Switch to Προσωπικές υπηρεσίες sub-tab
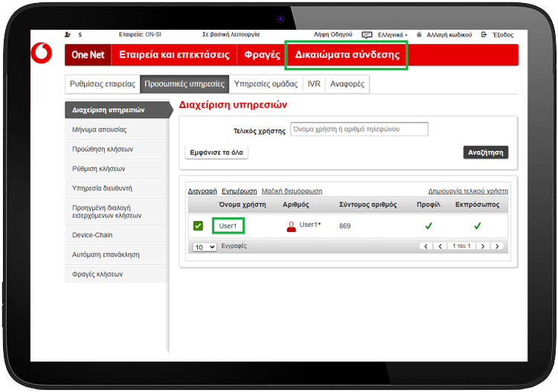The height and width of the screenshot is (392, 558). click(x=185, y=84)
